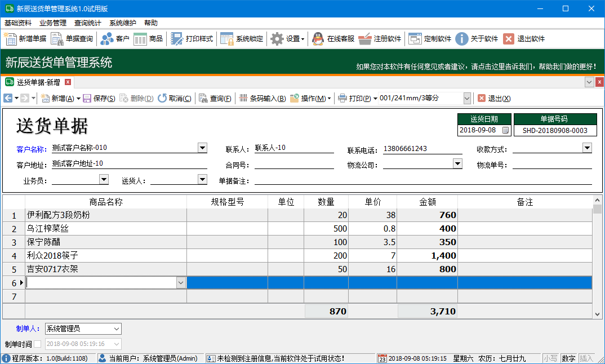This screenshot has height=364, width=605.
Task: Expand the 收款方式 dropdown
Action: click(587, 148)
